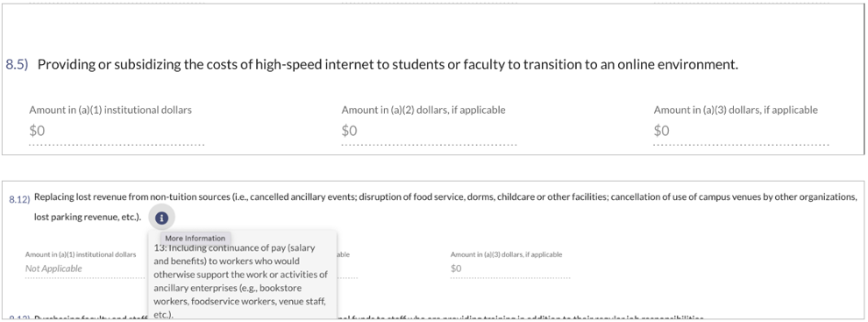Click the More Information tooltip label
This screenshot has width=868, height=322.
pos(195,239)
